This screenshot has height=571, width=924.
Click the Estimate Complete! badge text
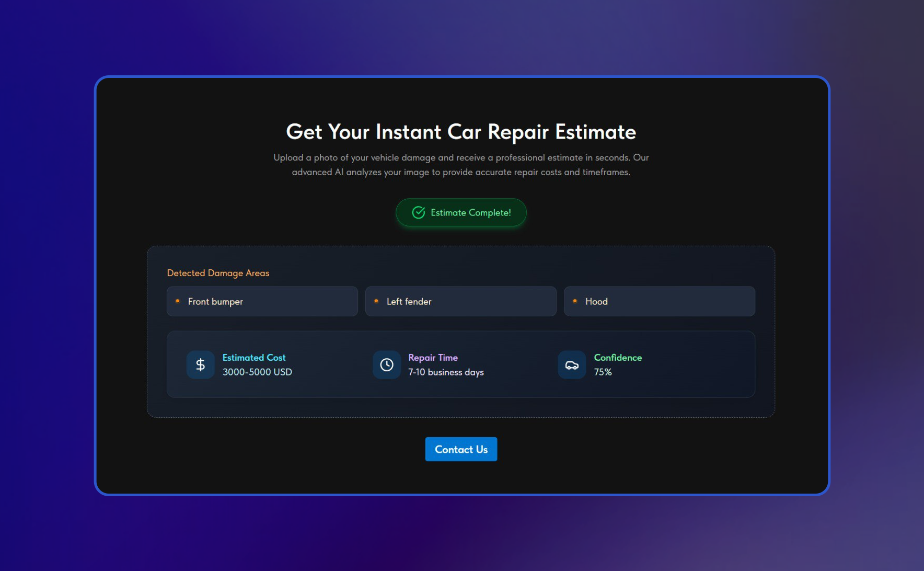tap(470, 213)
